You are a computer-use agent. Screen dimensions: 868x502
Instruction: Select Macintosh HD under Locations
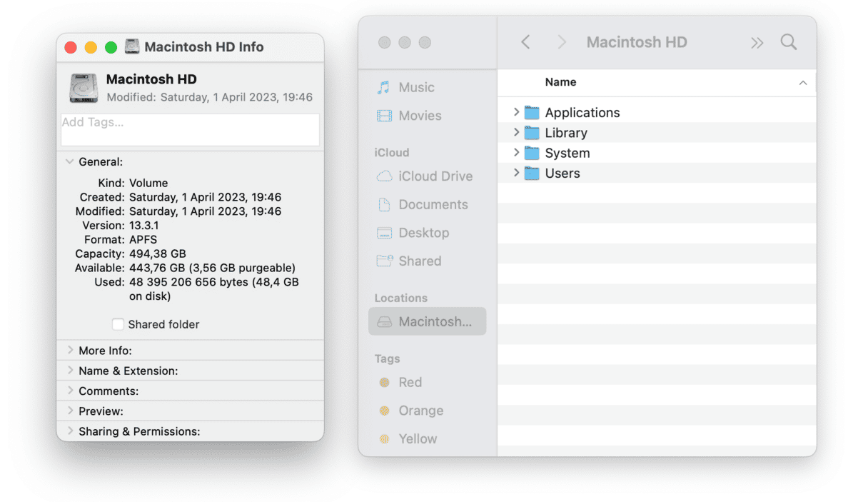click(427, 321)
